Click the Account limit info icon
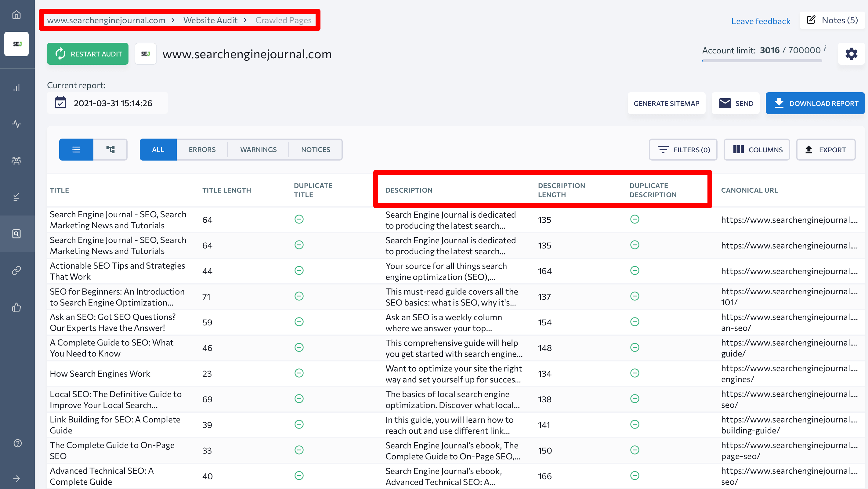868x489 pixels. coord(825,48)
